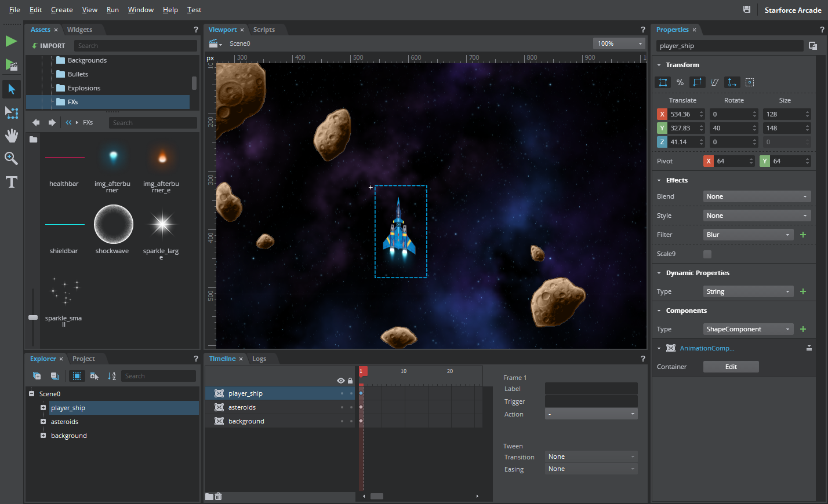Select the Transform tool in left toolbar

[12, 112]
